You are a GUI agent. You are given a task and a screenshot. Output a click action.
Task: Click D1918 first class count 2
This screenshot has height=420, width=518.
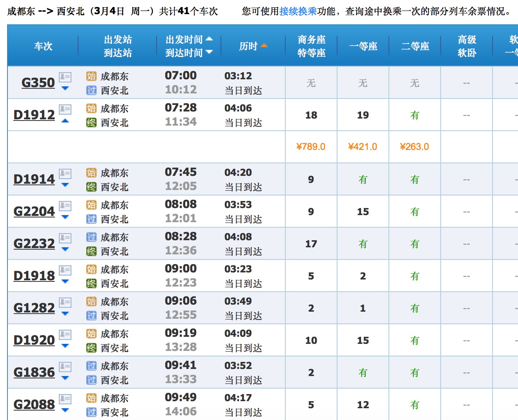tap(363, 276)
